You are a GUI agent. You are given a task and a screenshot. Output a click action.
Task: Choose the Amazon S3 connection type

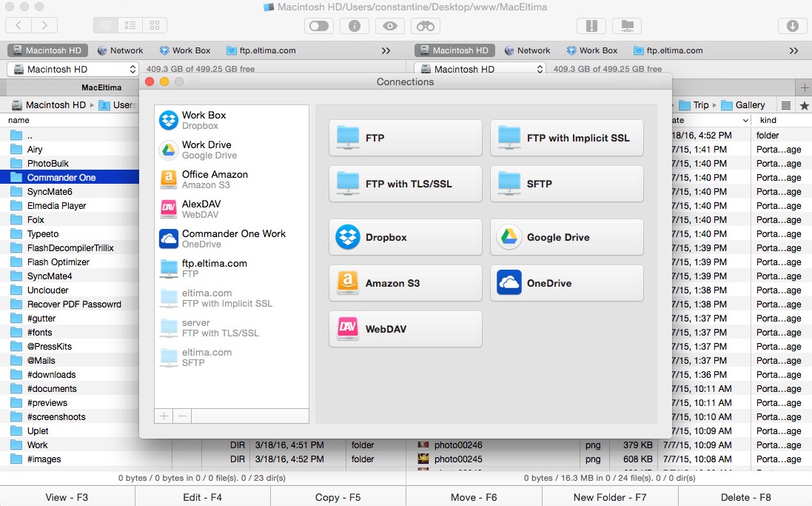pyautogui.click(x=406, y=283)
